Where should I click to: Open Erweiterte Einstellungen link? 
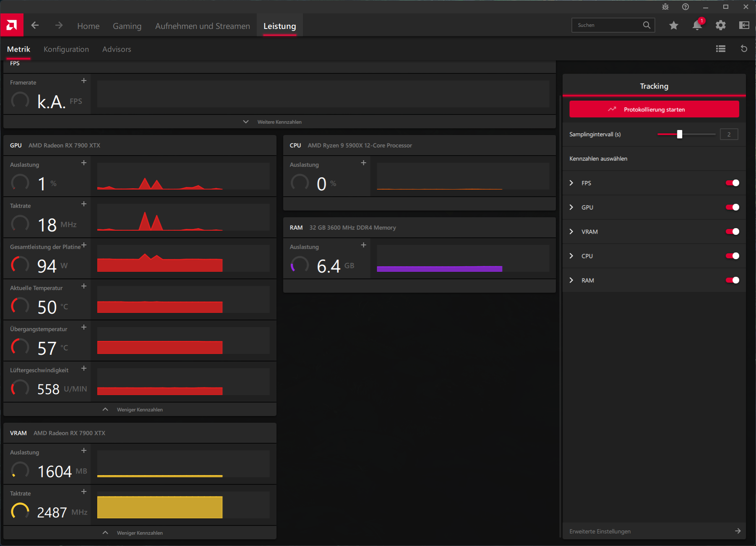[600, 531]
